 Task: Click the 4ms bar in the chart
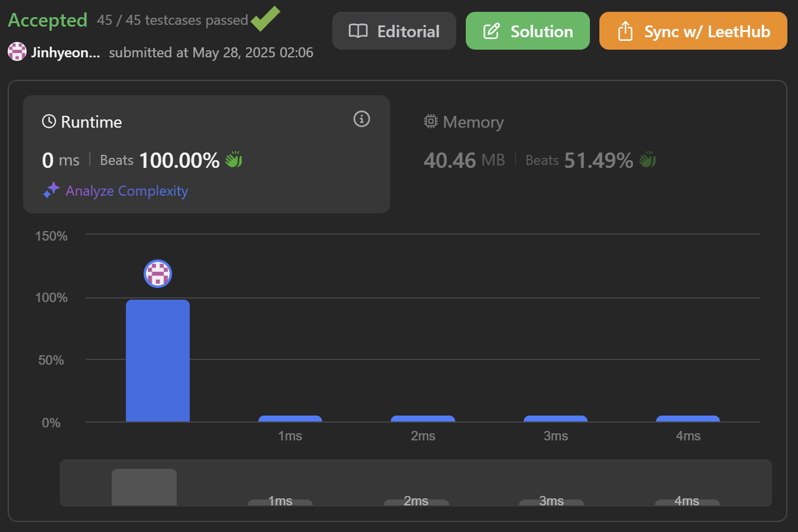[688, 419]
